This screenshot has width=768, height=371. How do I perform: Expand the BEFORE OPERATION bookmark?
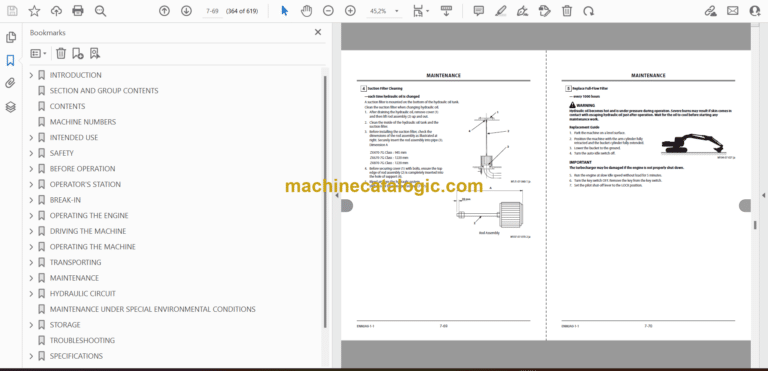click(31, 169)
